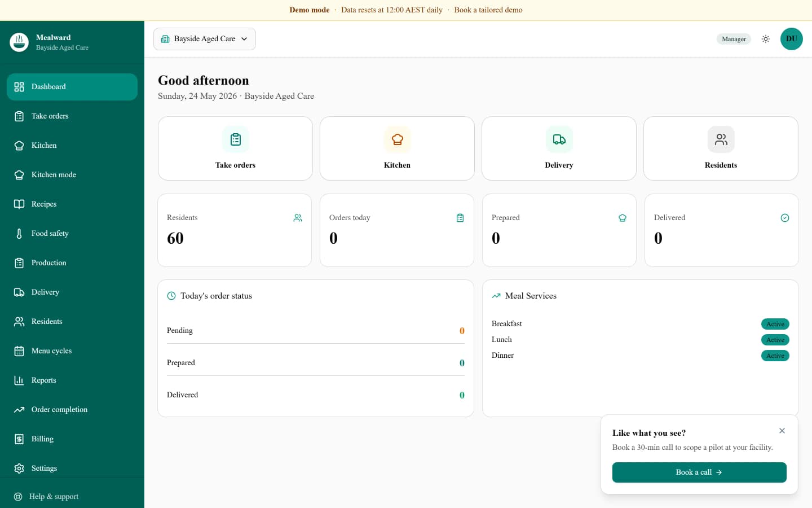
Task: Open Food safety in the sidebar
Action: (72, 234)
